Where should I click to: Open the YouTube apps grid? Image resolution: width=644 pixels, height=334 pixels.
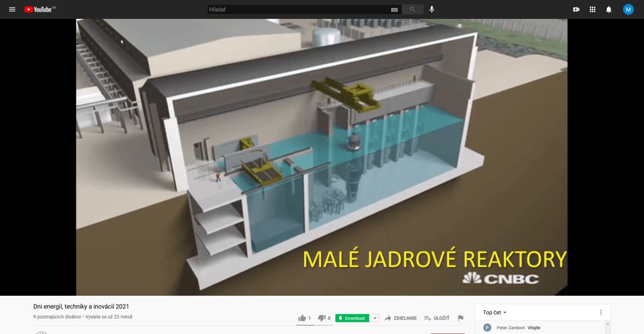pos(593,9)
